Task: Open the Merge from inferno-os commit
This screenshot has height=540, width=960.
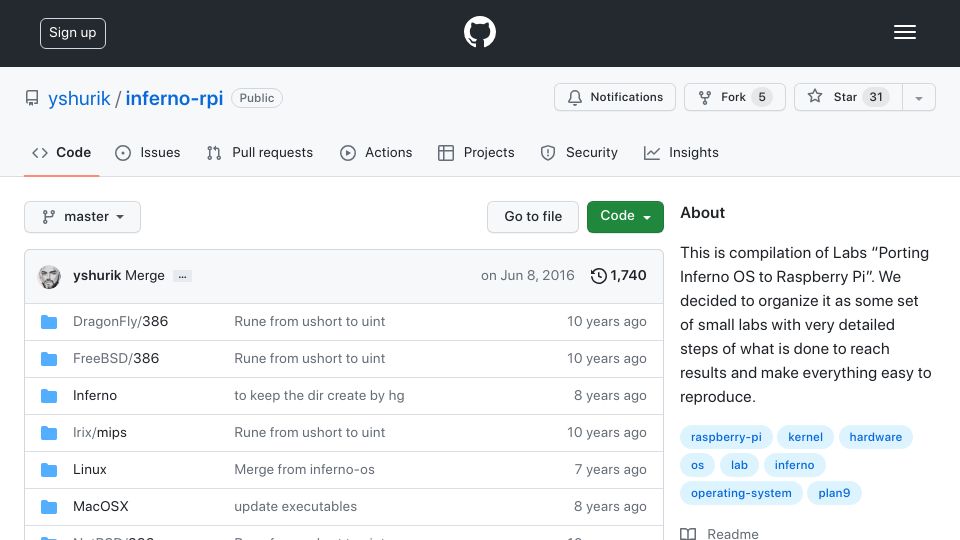Action: tap(304, 470)
